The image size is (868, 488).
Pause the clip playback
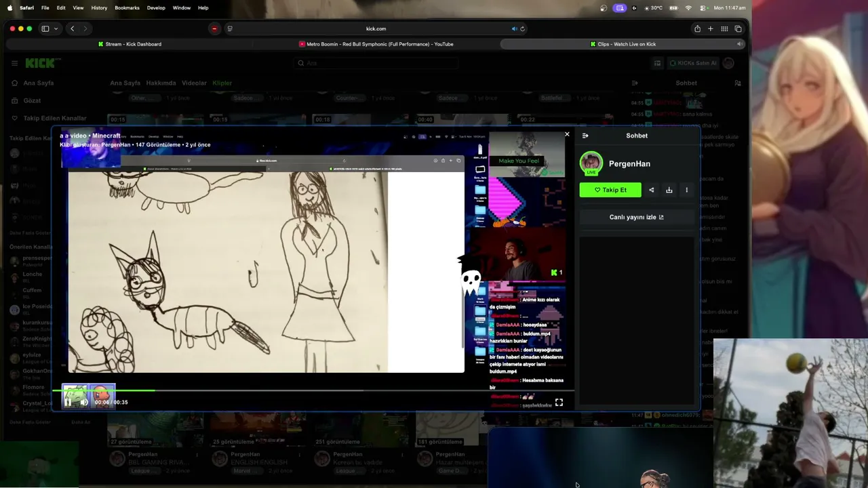[68, 402]
